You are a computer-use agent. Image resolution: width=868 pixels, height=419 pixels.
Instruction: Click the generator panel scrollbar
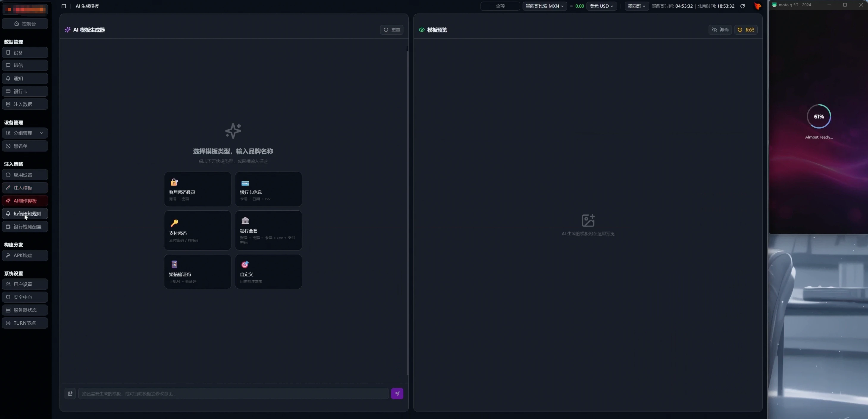pos(408,212)
